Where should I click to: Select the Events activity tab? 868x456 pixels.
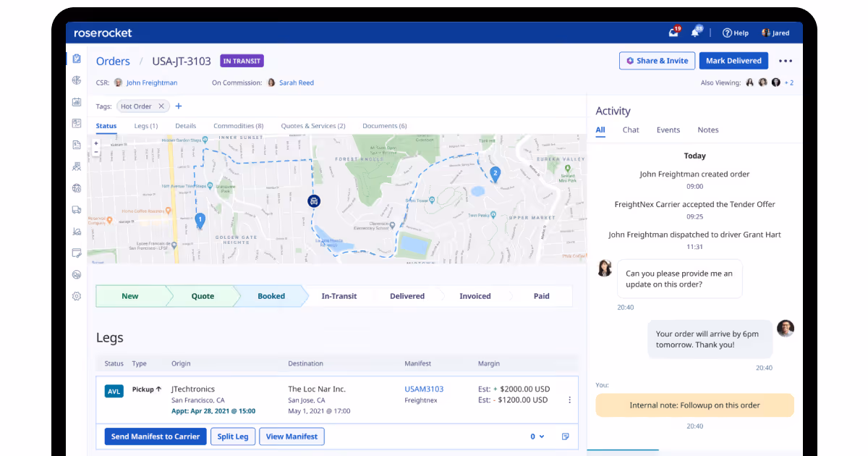[668, 130]
